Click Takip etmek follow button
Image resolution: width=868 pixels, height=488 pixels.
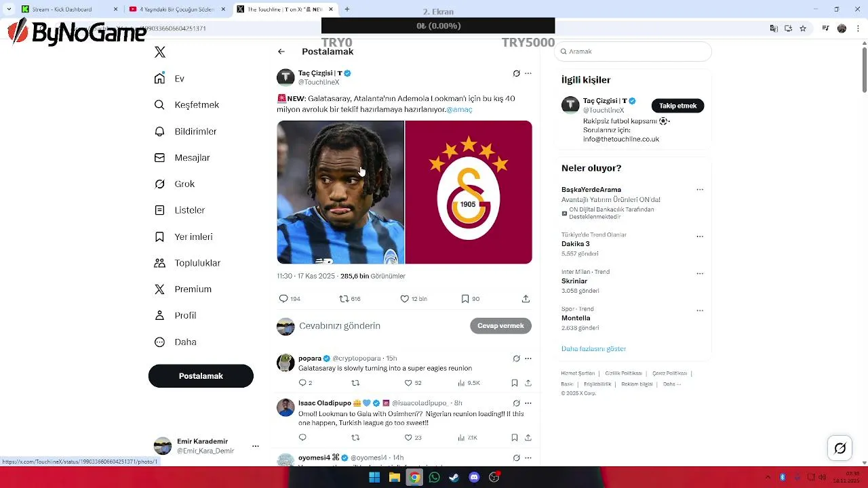click(x=678, y=106)
